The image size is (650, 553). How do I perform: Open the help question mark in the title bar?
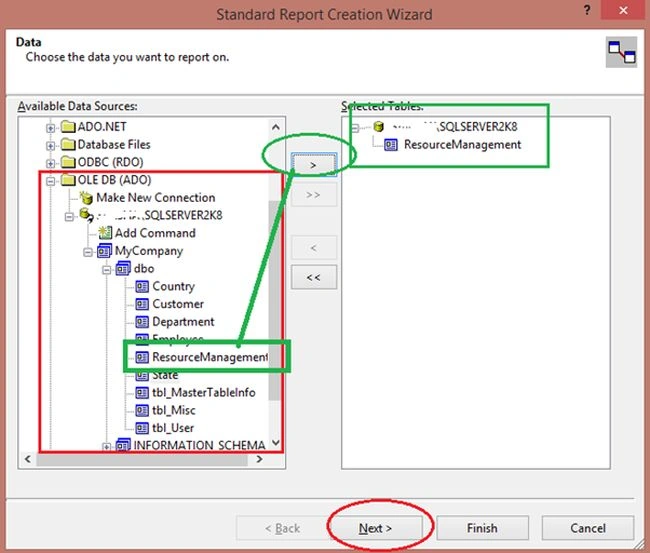(x=587, y=10)
